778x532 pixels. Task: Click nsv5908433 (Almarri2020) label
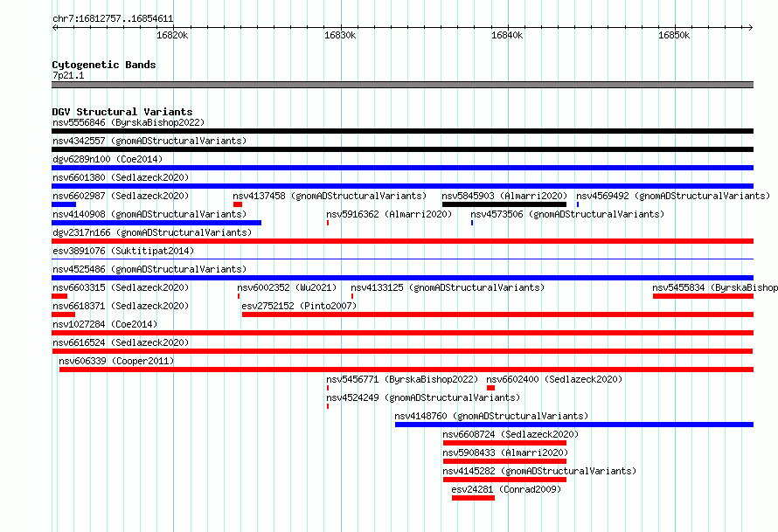click(505, 453)
